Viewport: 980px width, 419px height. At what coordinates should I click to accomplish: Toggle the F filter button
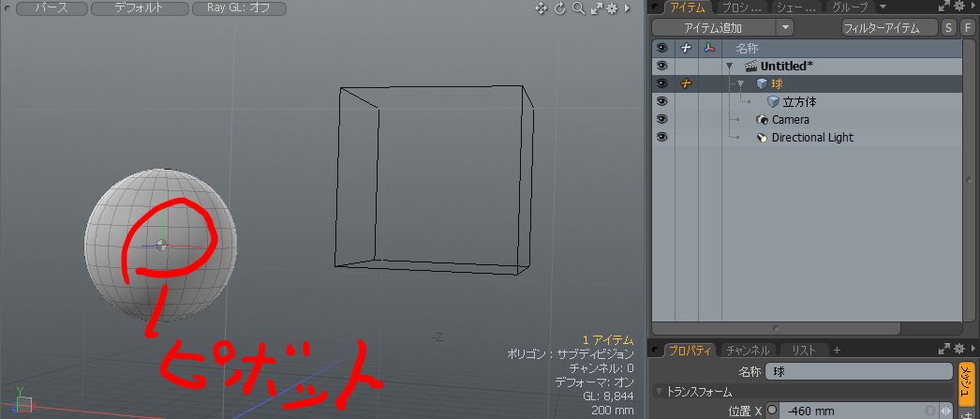[967, 27]
